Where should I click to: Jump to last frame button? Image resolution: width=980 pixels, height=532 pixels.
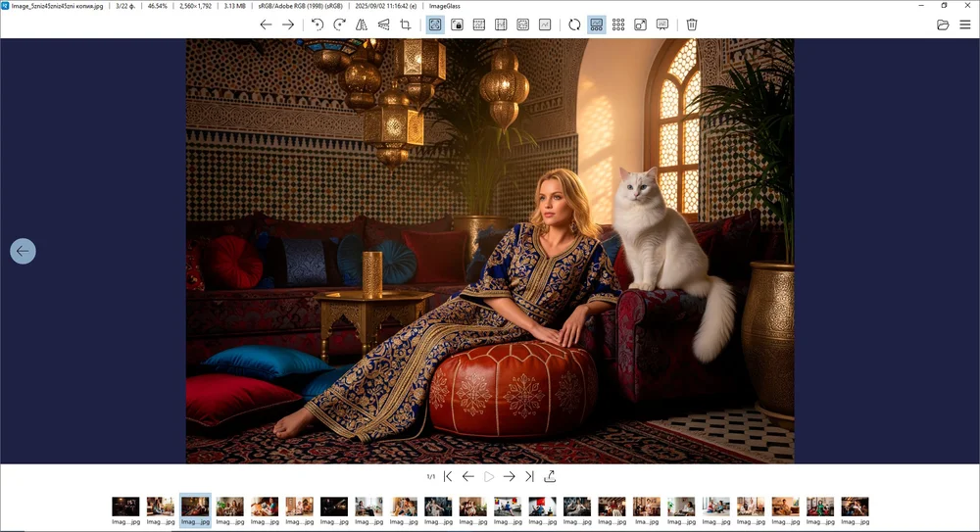point(529,476)
